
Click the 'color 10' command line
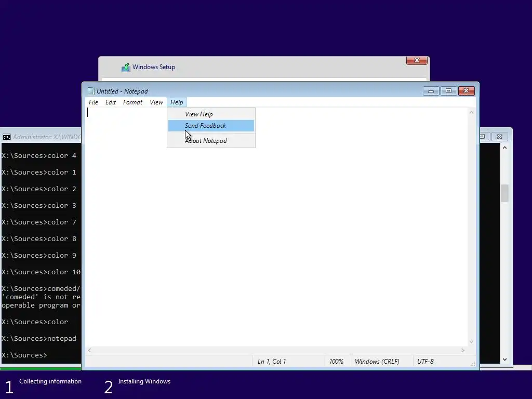click(41, 272)
